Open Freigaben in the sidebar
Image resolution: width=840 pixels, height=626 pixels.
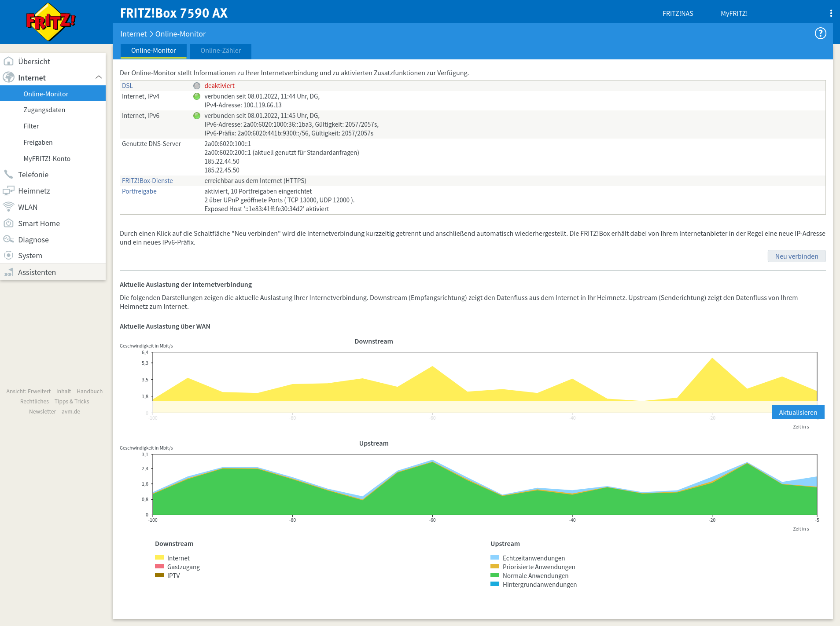38,142
